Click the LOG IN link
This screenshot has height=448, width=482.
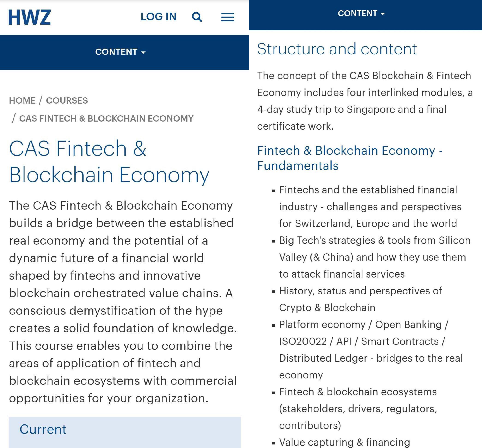159,17
